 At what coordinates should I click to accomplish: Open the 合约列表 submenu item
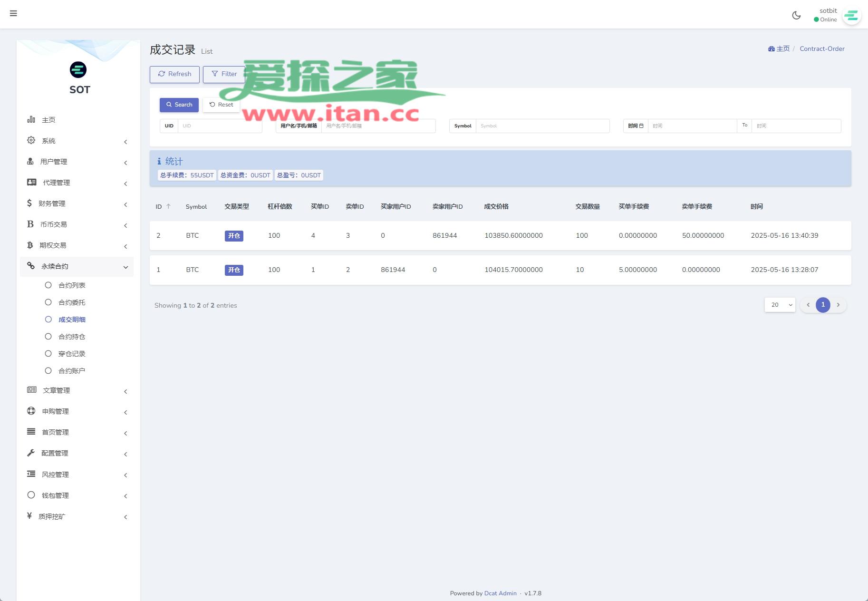(72, 285)
